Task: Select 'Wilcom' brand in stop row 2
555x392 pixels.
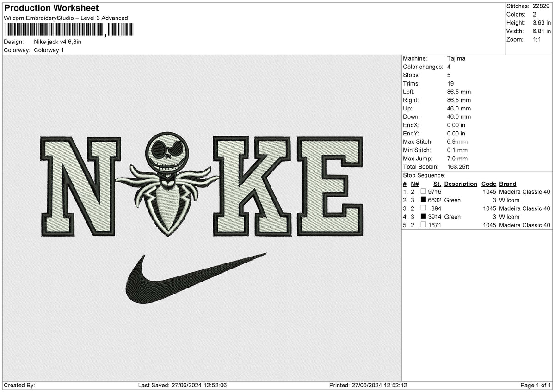Action: coord(509,200)
